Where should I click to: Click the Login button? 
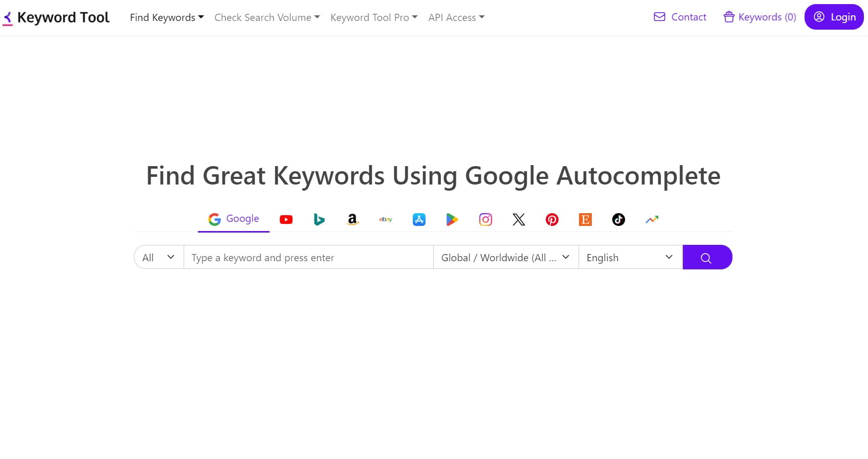[x=834, y=17]
